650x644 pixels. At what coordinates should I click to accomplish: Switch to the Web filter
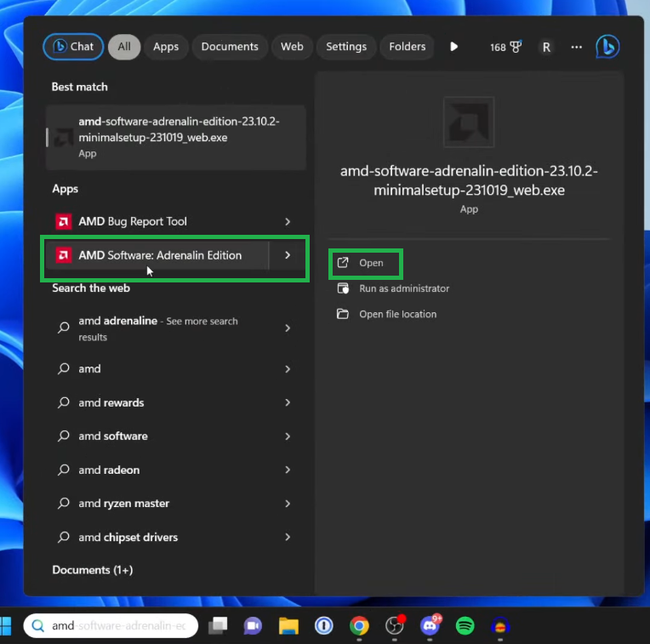(x=292, y=47)
